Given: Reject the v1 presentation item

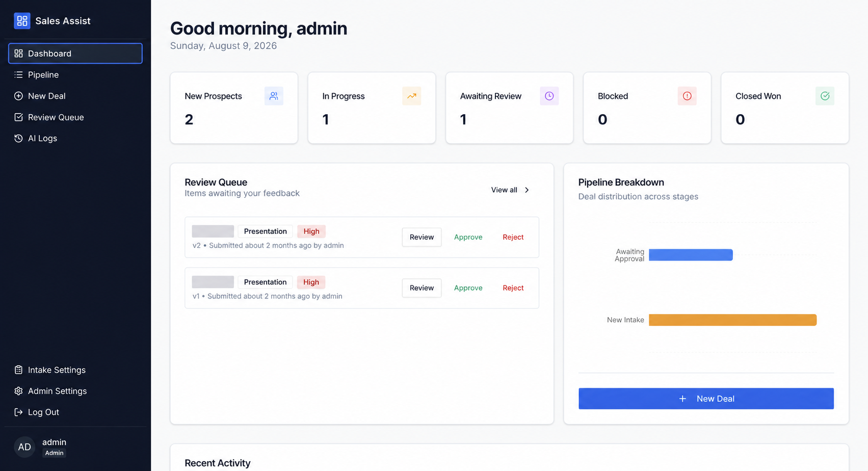Looking at the screenshot, I should tap(513, 288).
